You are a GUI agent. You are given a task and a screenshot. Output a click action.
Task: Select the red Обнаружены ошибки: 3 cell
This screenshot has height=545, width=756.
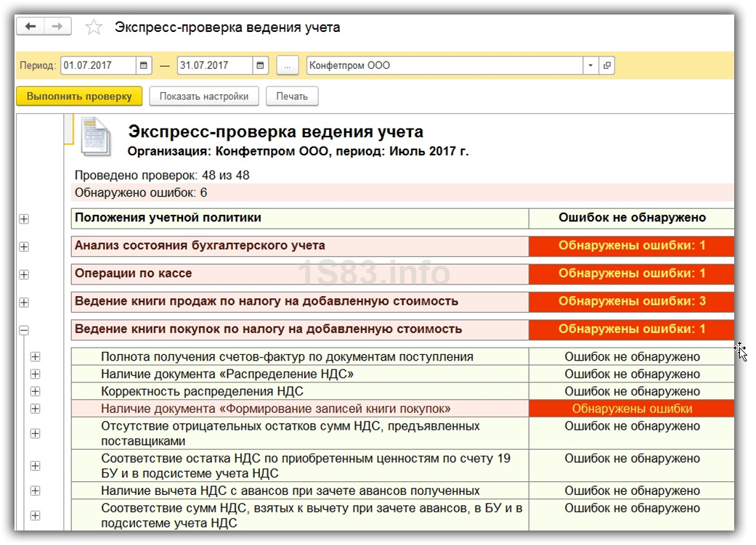coord(631,301)
